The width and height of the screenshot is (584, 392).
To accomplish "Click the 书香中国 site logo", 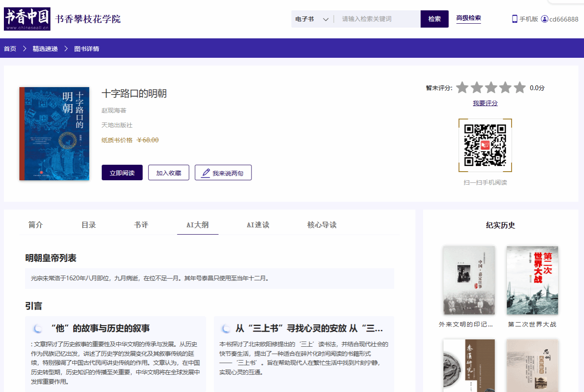I will coord(27,19).
